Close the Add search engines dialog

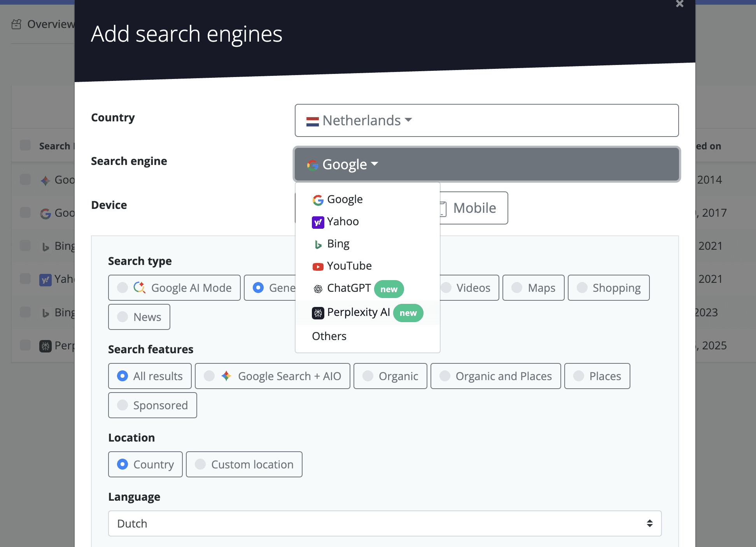[679, 4]
